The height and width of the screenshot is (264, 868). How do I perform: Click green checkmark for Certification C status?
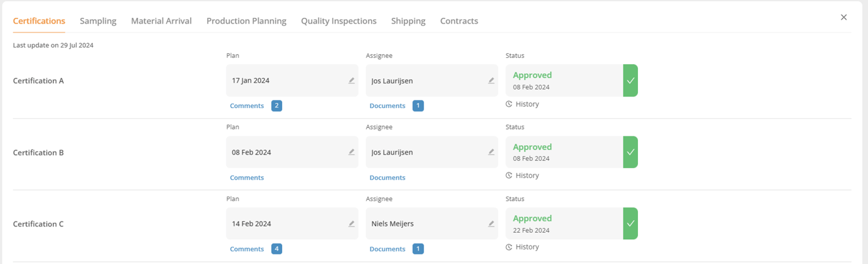[x=630, y=224]
